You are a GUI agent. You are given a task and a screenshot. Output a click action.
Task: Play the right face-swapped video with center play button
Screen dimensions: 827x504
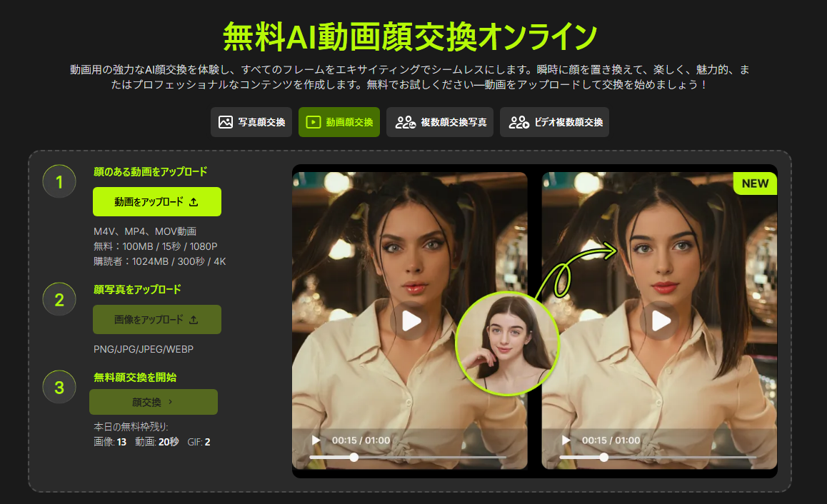pyautogui.click(x=660, y=321)
